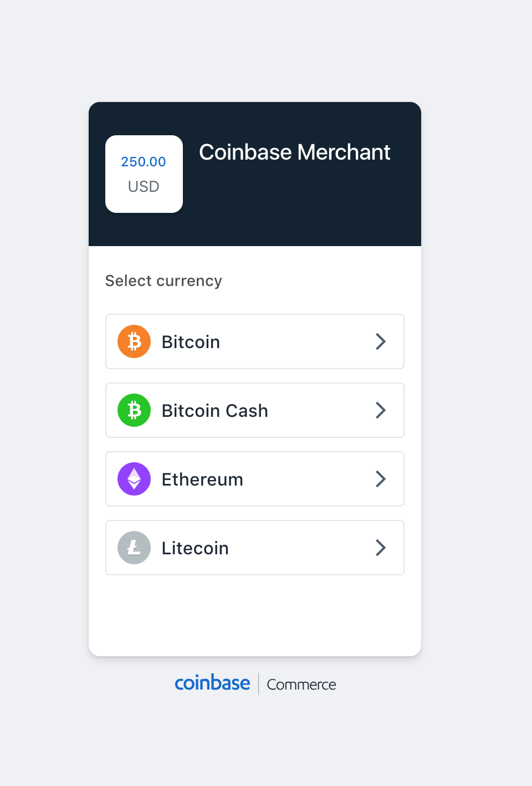This screenshot has height=786, width=532.
Task: Click the 250.00 amount value
Action: [x=144, y=162]
